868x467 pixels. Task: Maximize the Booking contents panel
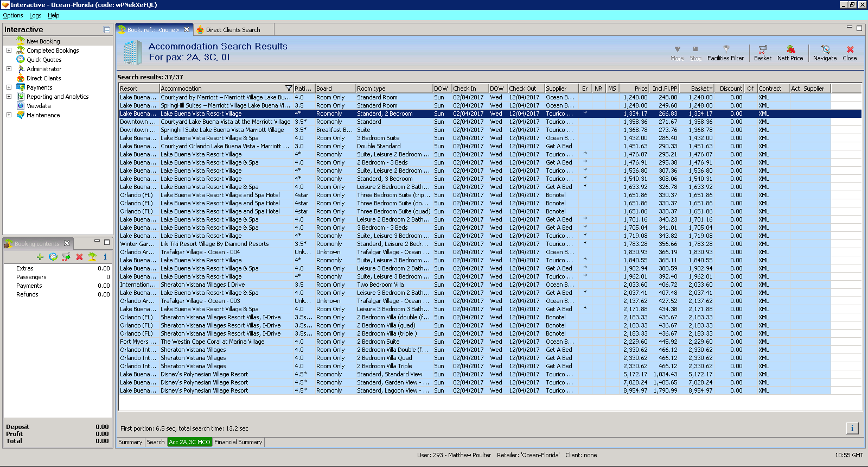point(107,242)
